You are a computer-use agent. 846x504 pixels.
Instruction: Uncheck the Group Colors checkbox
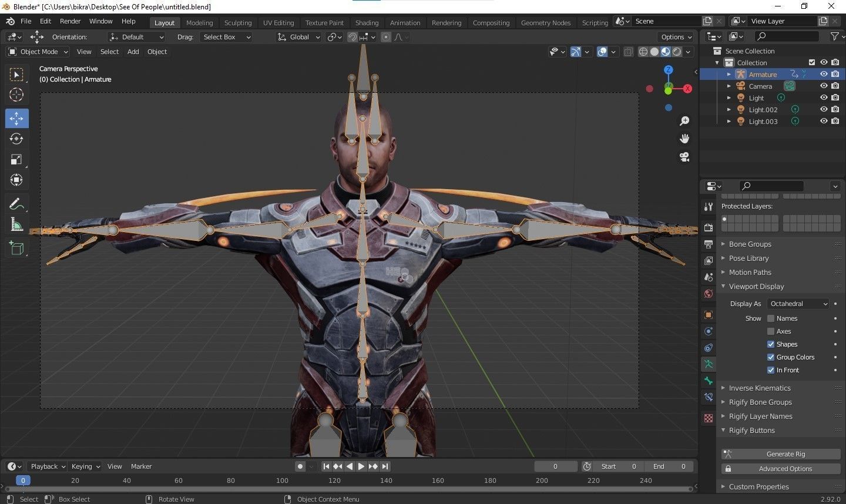tap(771, 357)
